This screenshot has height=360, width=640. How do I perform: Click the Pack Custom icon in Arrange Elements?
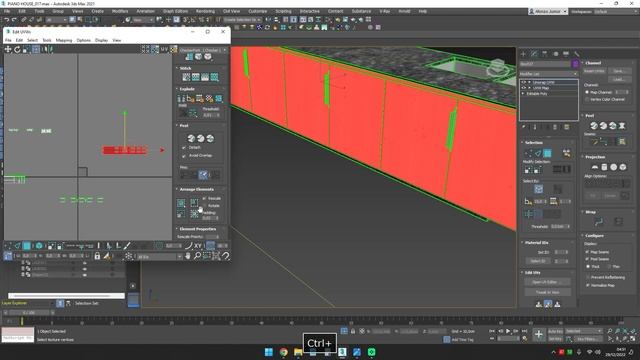click(x=181, y=203)
